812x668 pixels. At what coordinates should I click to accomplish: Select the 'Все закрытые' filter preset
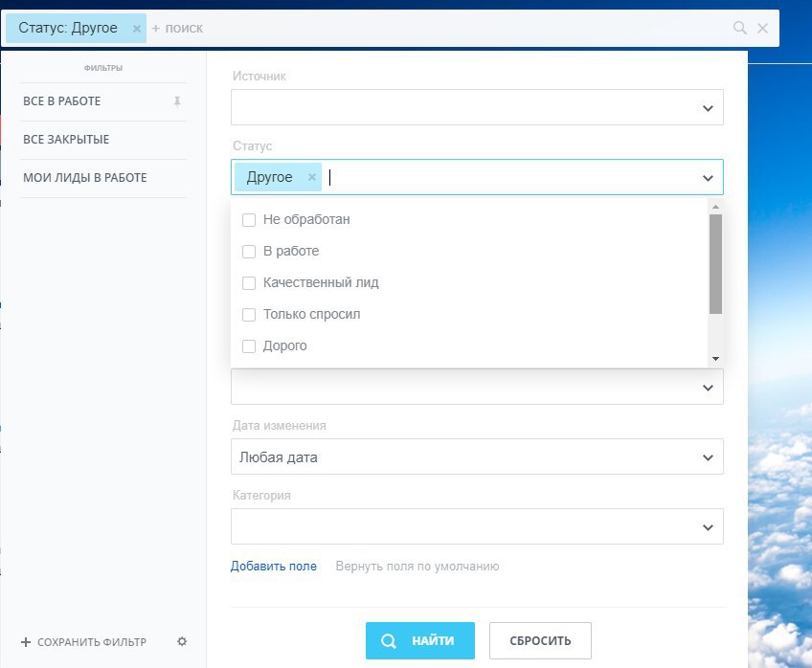tap(66, 140)
